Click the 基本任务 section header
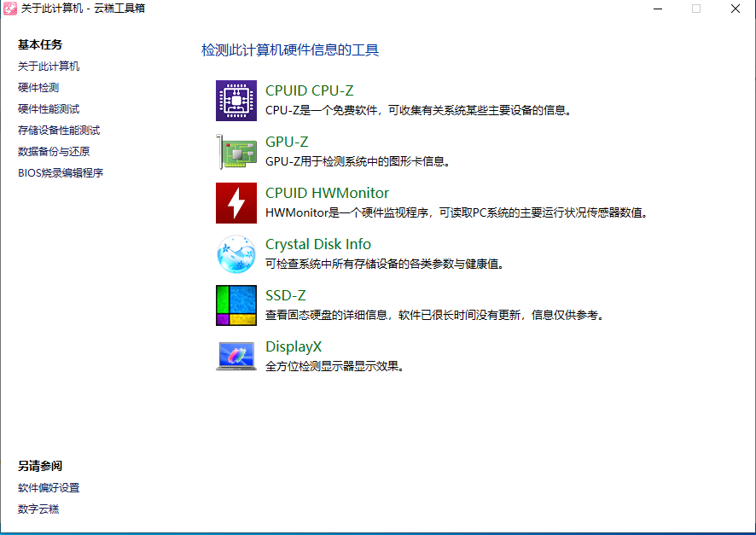The image size is (756, 535). tap(40, 44)
